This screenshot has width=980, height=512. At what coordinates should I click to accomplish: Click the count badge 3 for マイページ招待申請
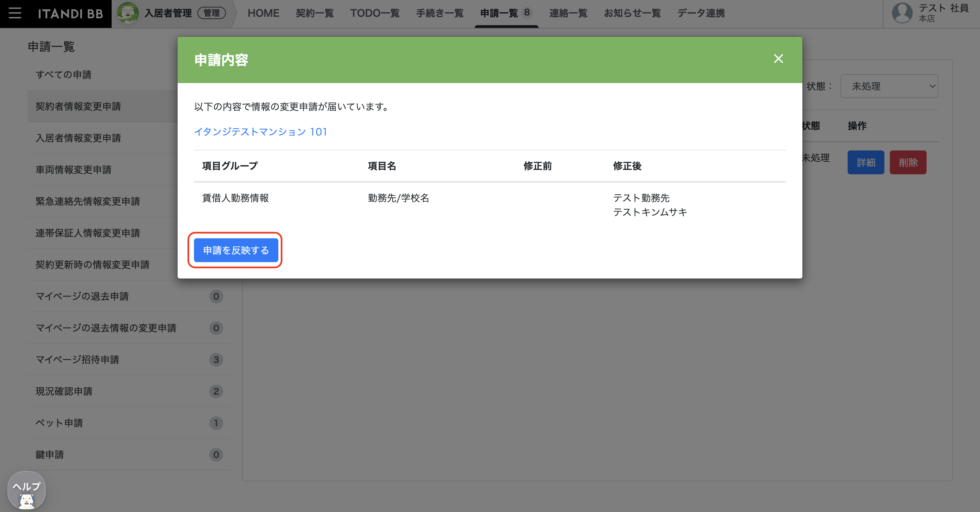coord(216,359)
